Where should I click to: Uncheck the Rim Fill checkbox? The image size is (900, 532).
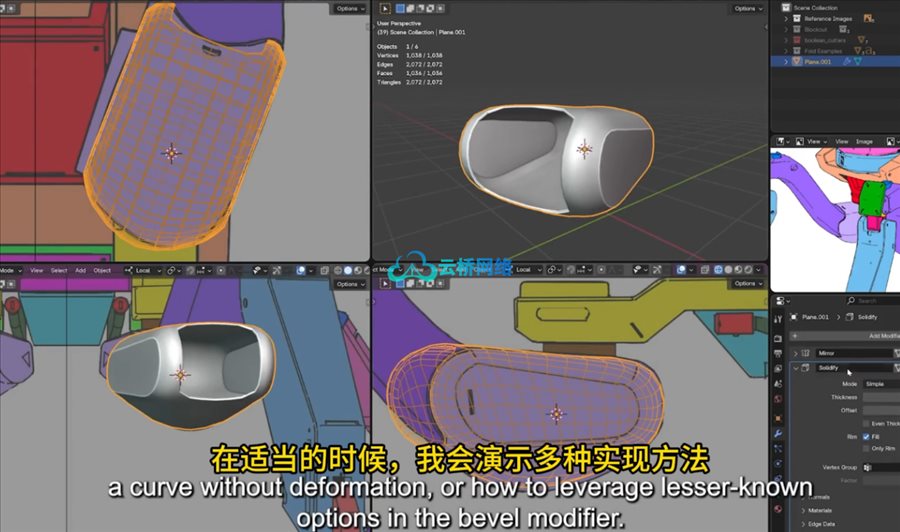[x=865, y=437]
